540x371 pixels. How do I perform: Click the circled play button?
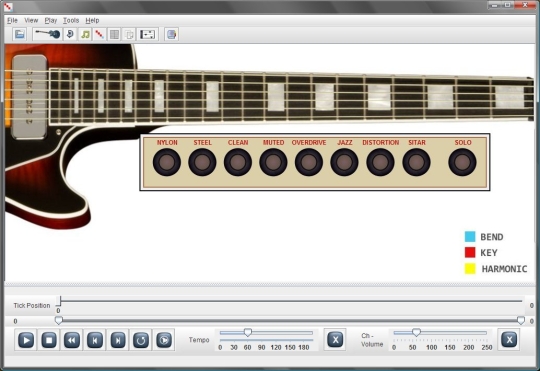[x=164, y=340]
